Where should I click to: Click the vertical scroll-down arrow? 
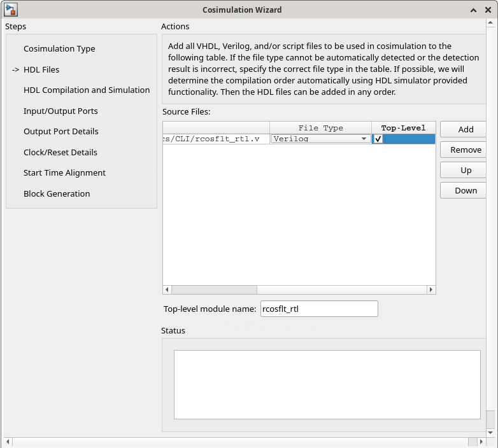[x=490, y=433]
